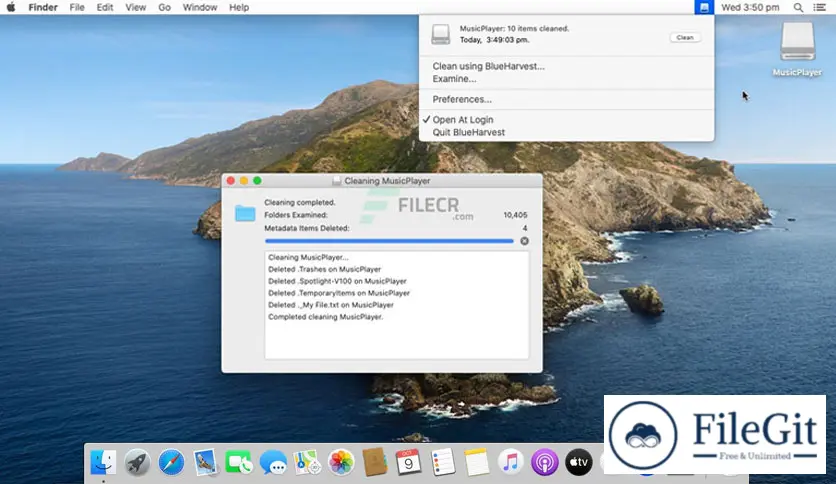The image size is (836, 484).
Task: Open the Apple logo menu
Action: coord(11,7)
